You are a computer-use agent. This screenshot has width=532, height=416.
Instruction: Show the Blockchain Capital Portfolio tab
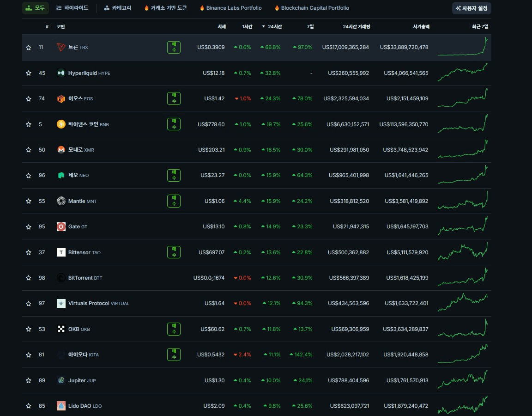[312, 8]
